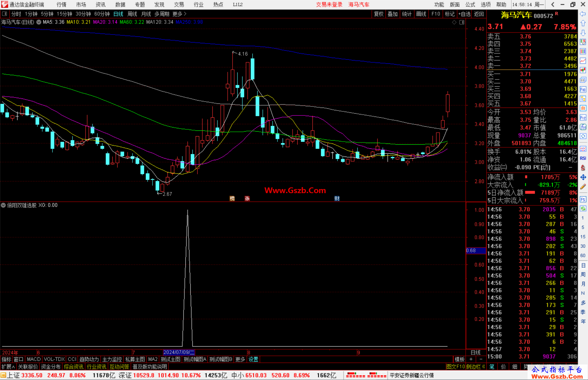588x380 pixels.
Task: Click the up arrow icon in right sidebar
Action: click(x=583, y=23)
